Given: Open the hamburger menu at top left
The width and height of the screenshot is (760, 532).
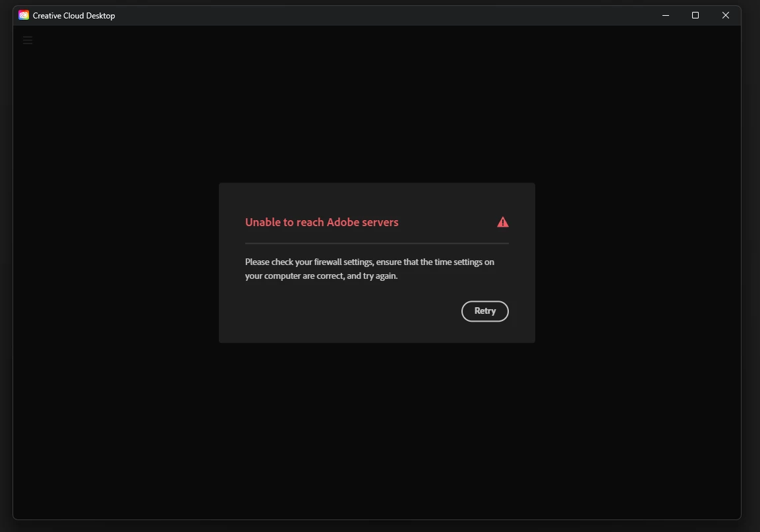Looking at the screenshot, I should pos(28,40).
